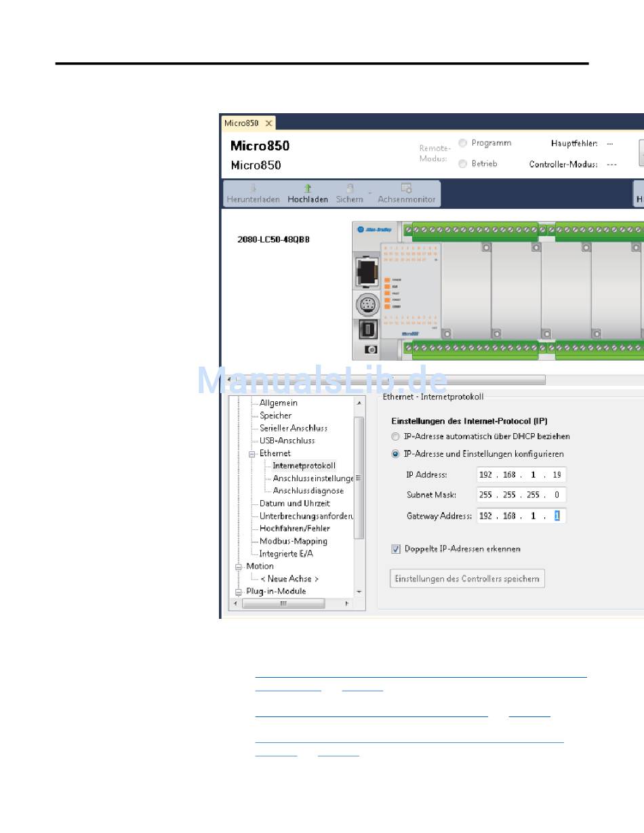Open Hochfahren/Fehler settings

click(295, 529)
